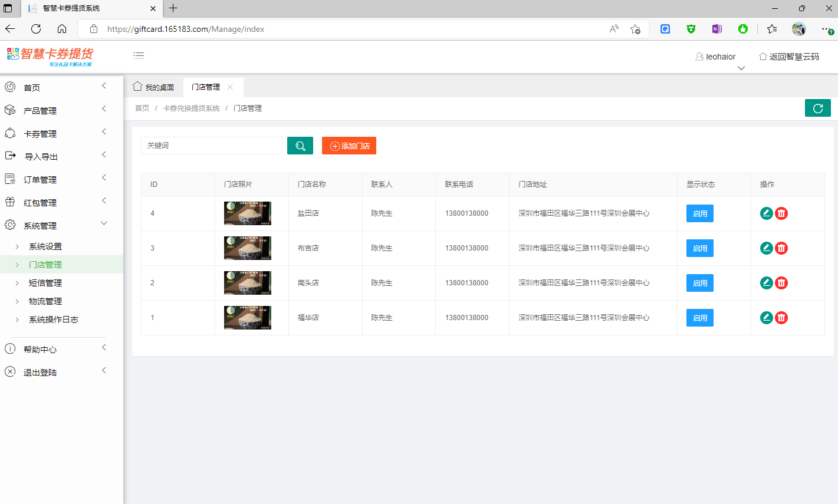Toggle the 启用 status for 盐田店
This screenshot has width=838, height=504.
click(x=699, y=213)
